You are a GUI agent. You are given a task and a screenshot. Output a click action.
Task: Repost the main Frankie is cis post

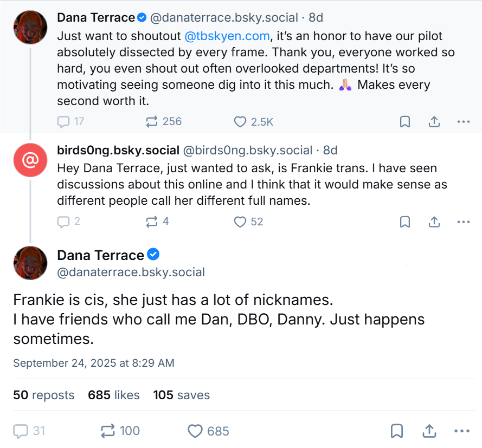pos(108,431)
